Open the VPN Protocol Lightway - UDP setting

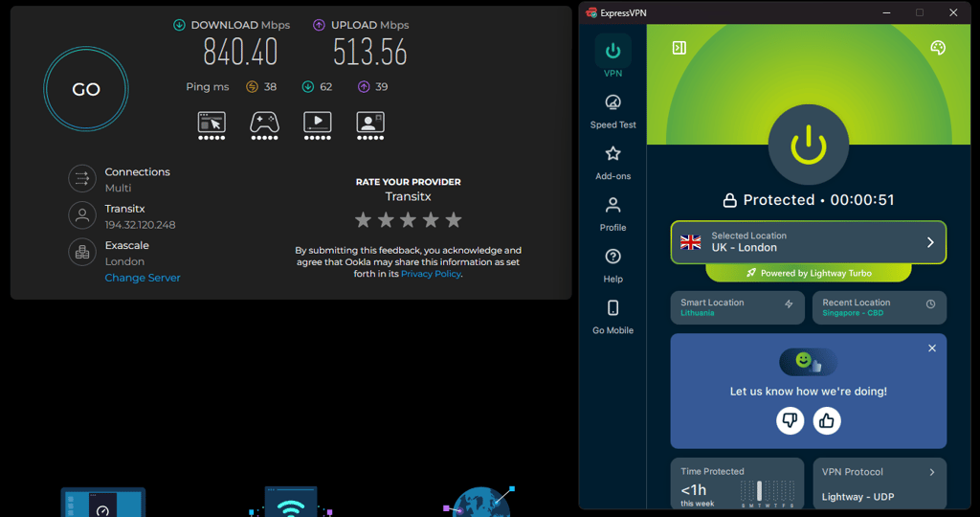(x=879, y=483)
